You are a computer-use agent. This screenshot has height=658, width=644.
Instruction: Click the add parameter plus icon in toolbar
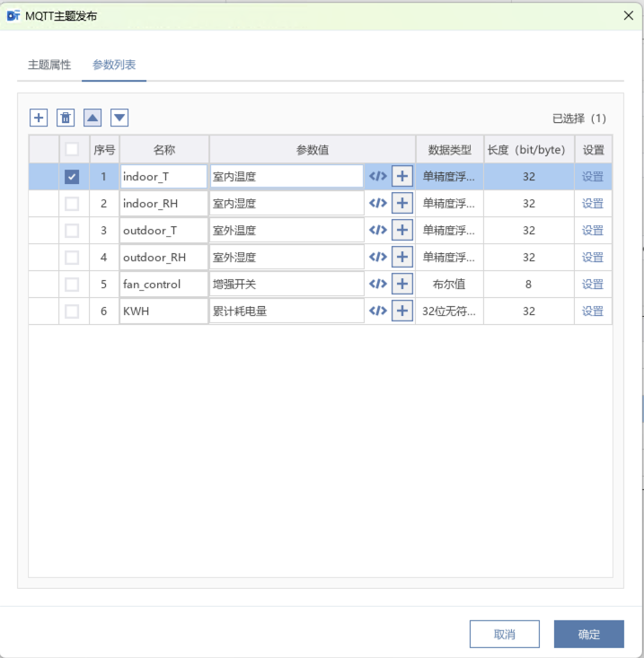[x=39, y=118]
